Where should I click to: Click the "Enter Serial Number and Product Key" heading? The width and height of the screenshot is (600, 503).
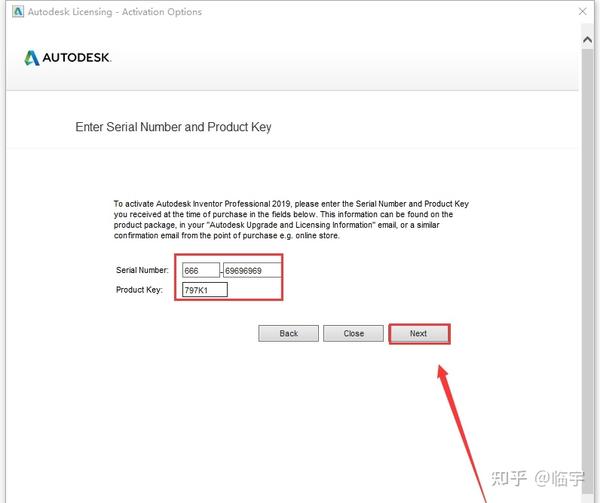pos(173,127)
